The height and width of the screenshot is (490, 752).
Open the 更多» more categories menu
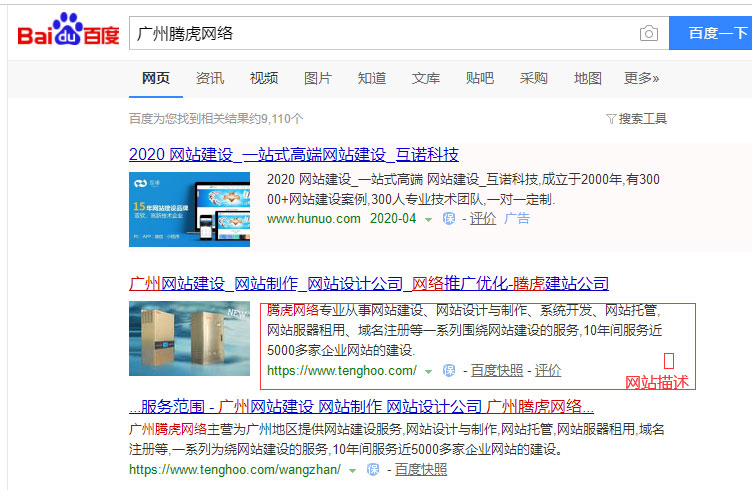[x=641, y=79]
